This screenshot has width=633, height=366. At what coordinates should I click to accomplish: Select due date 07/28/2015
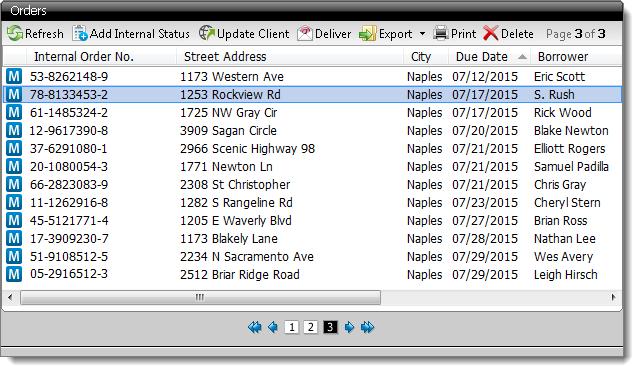pos(485,239)
